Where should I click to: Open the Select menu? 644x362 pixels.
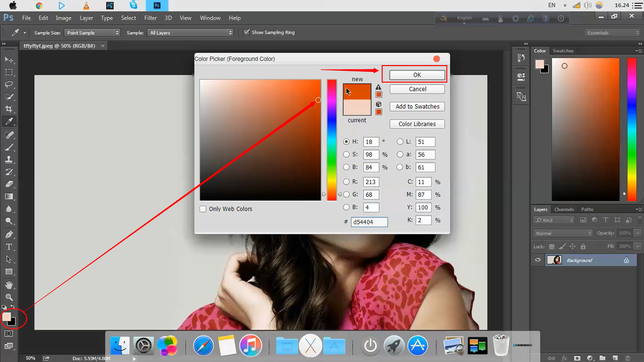[x=128, y=18]
